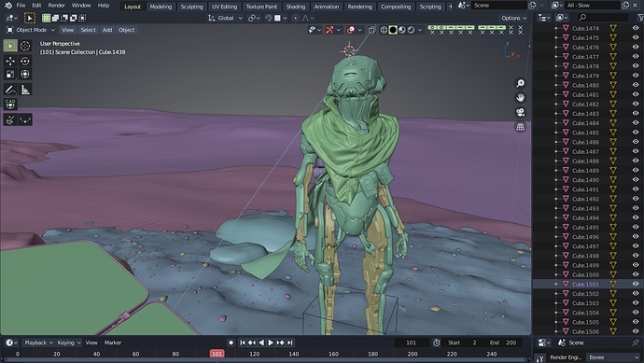Click the End frame field 200
The image size is (644, 363).
tap(504, 342)
